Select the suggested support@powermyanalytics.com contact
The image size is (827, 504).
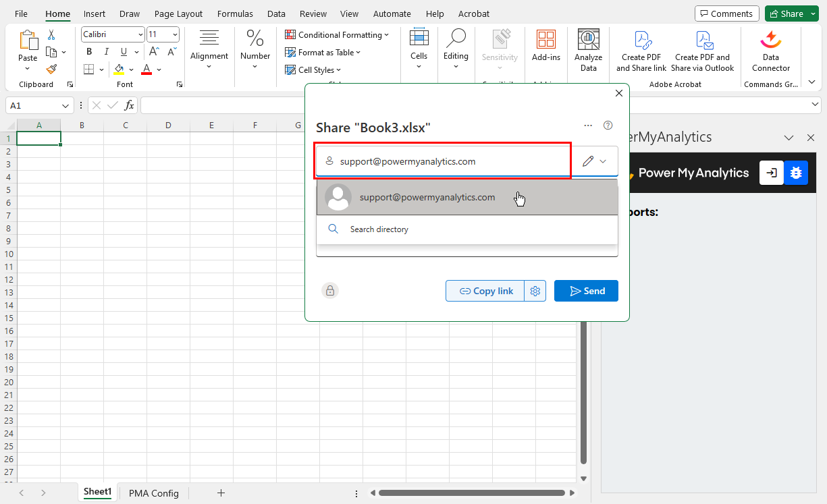(x=427, y=198)
